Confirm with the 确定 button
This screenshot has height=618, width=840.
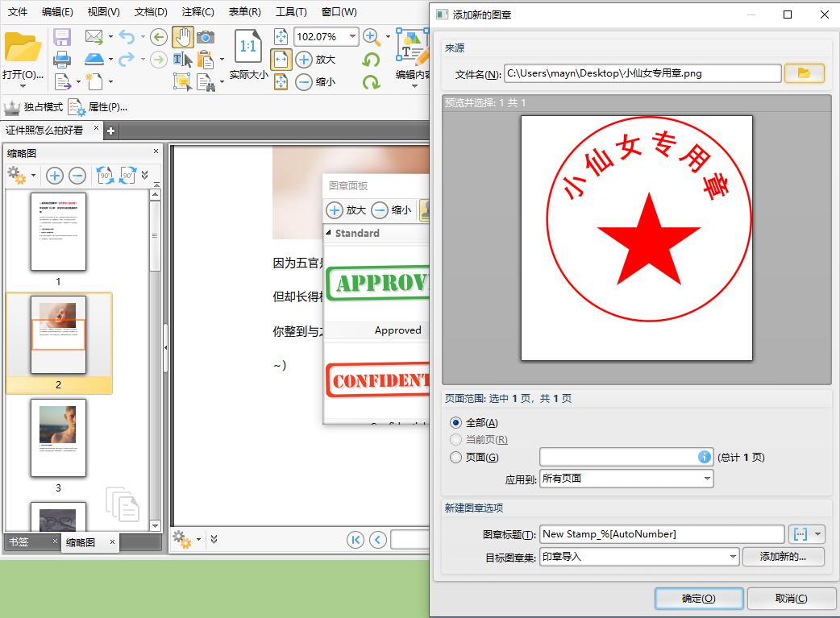(x=698, y=599)
